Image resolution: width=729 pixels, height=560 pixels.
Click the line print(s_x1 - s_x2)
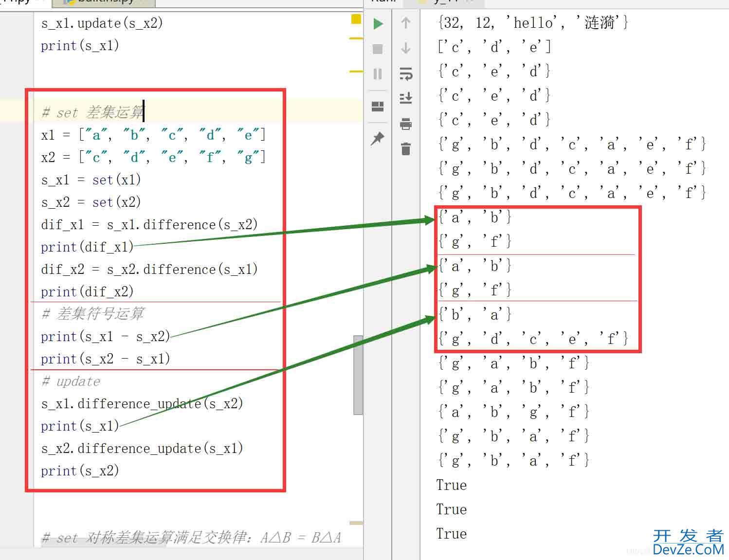pyautogui.click(x=106, y=337)
